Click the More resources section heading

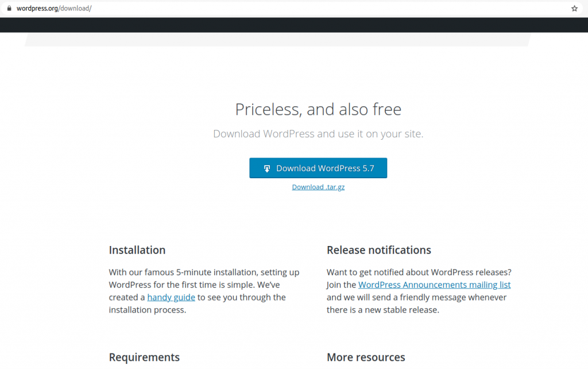point(366,357)
